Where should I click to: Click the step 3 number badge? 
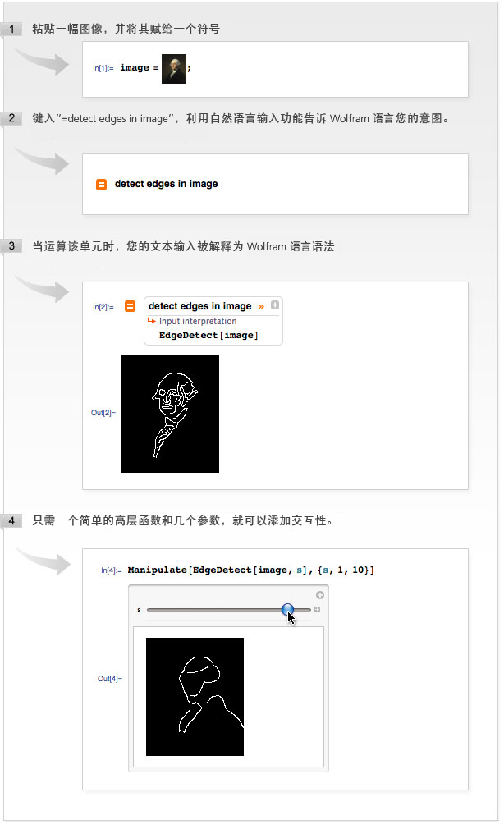click(11, 246)
